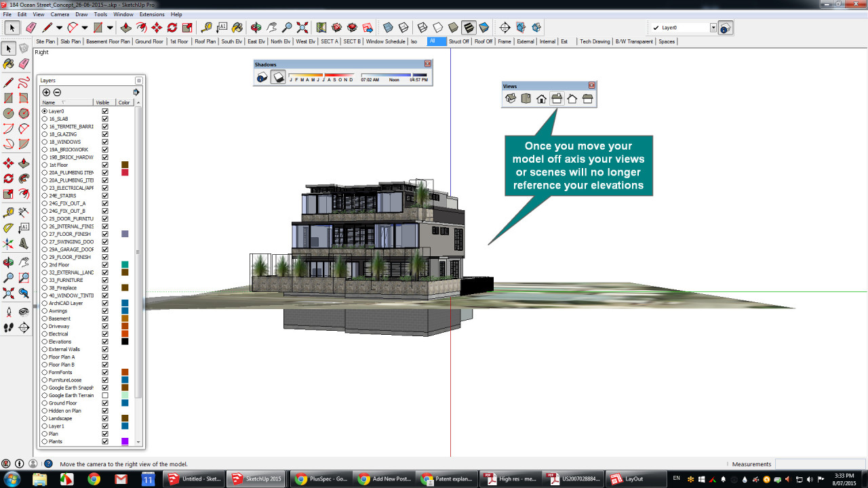This screenshot has width=868, height=488.
Task: Click the 1st Floor layer color swatch
Action: tap(125, 165)
